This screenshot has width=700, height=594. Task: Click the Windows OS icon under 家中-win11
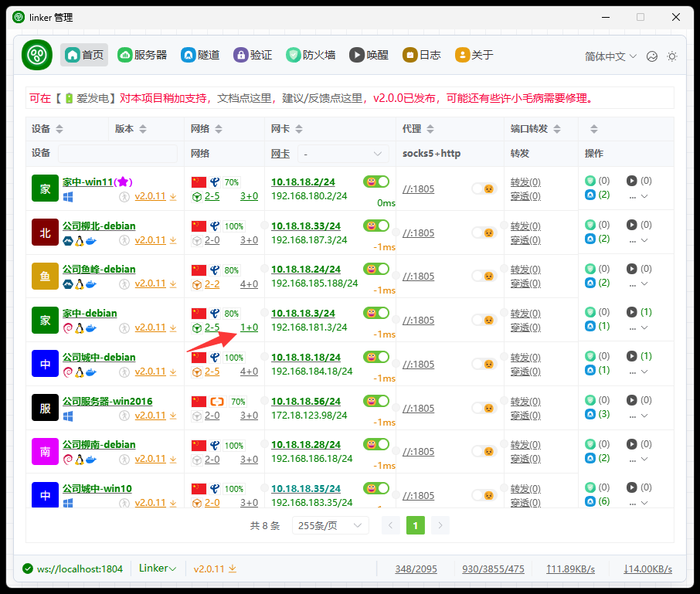click(x=68, y=197)
